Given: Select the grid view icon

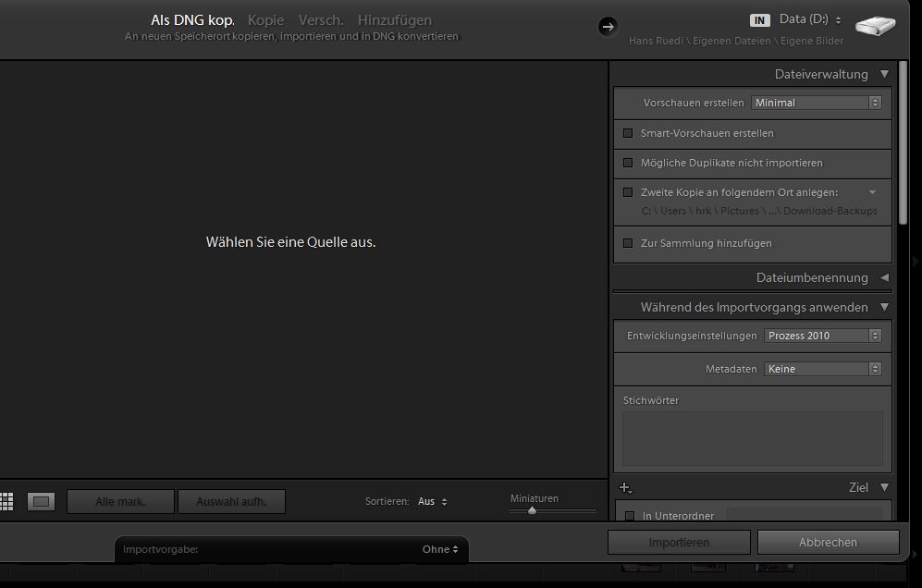Looking at the screenshot, I should [x=7, y=501].
